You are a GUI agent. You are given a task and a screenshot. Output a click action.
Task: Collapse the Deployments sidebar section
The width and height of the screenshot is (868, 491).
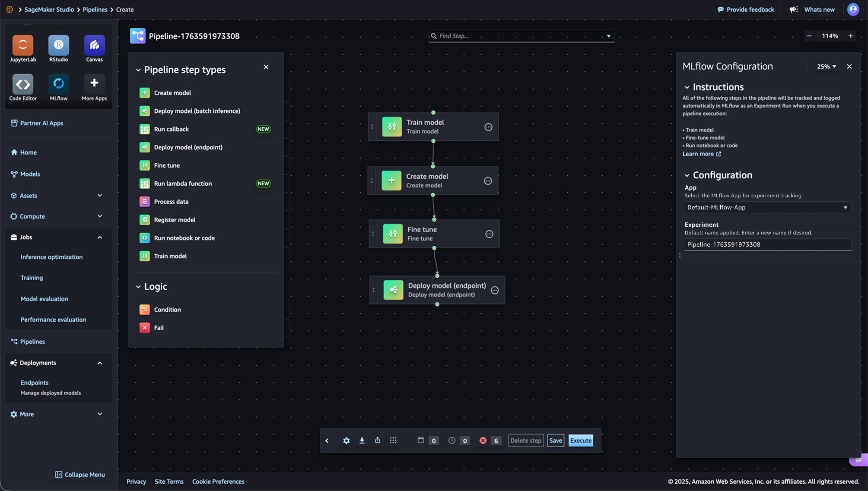[x=100, y=363]
